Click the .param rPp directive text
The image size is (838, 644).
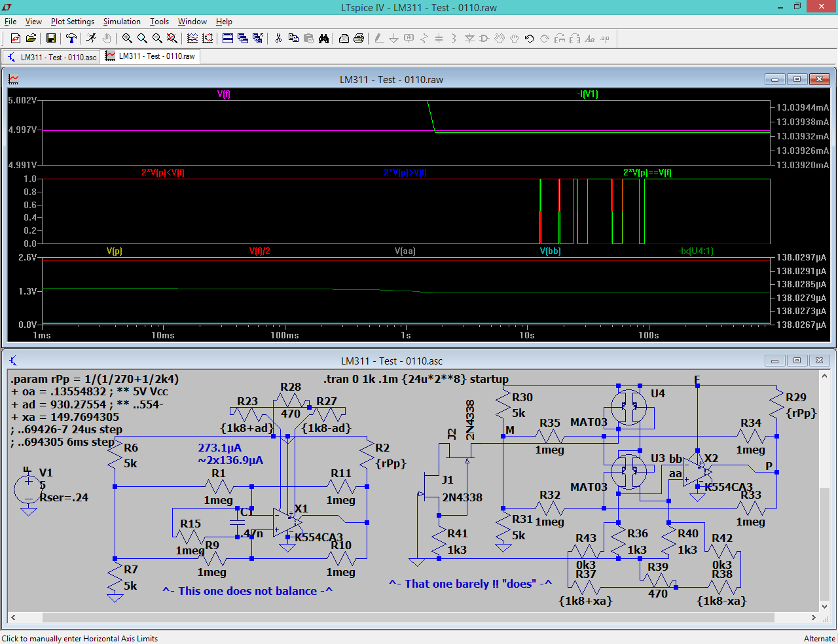coord(95,379)
